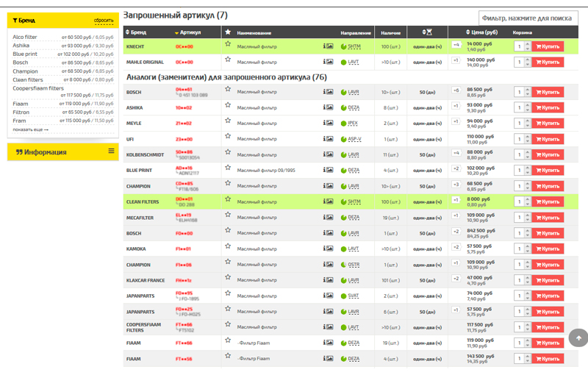Open info icon for KNECHT row
The height and width of the screenshot is (375, 588).
click(324, 46)
